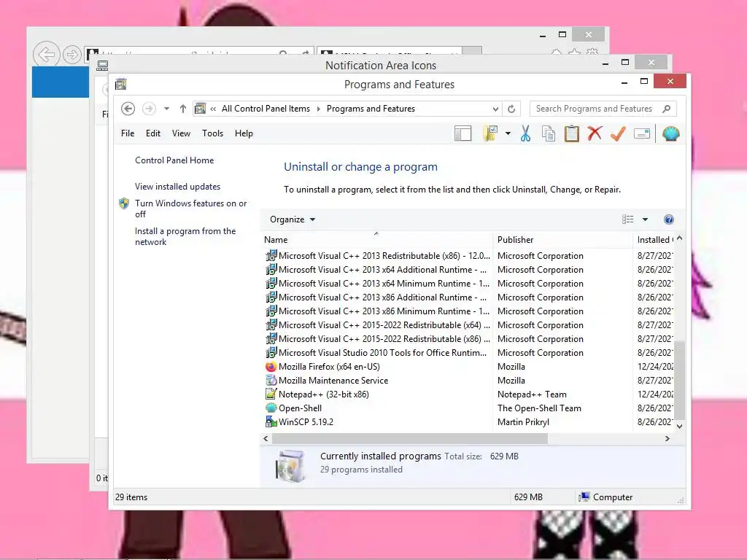Select Open-Shell program entry
Viewport: 747px width, 560px height.
click(469, 408)
